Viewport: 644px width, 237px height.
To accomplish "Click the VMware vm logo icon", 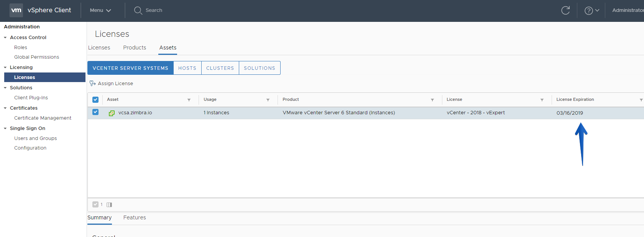I will click(x=16, y=10).
